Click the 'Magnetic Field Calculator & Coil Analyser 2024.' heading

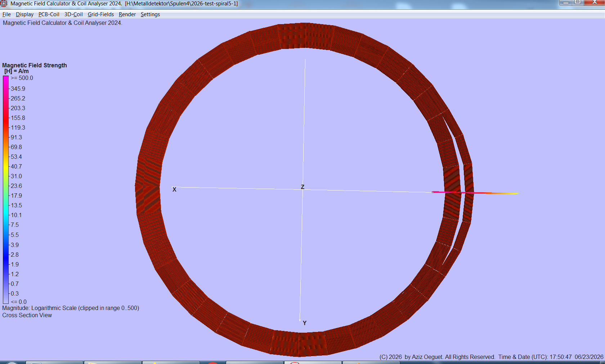coord(63,23)
